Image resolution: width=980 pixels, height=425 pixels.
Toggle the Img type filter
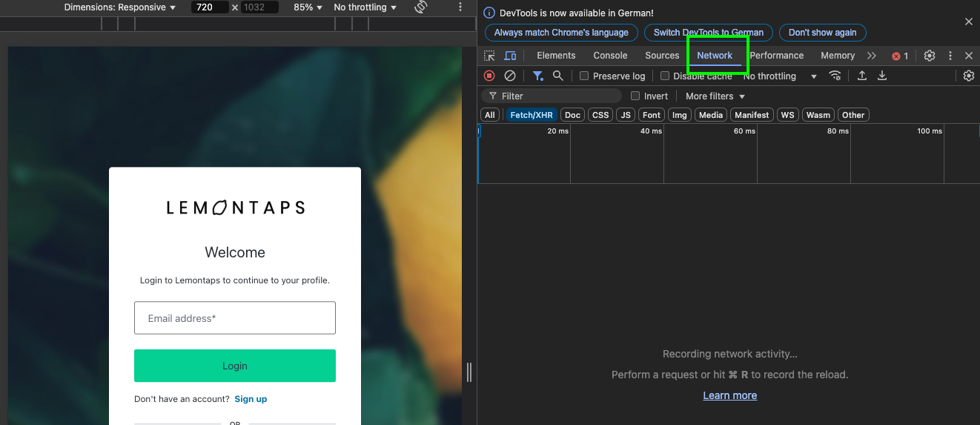[x=680, y=115]
